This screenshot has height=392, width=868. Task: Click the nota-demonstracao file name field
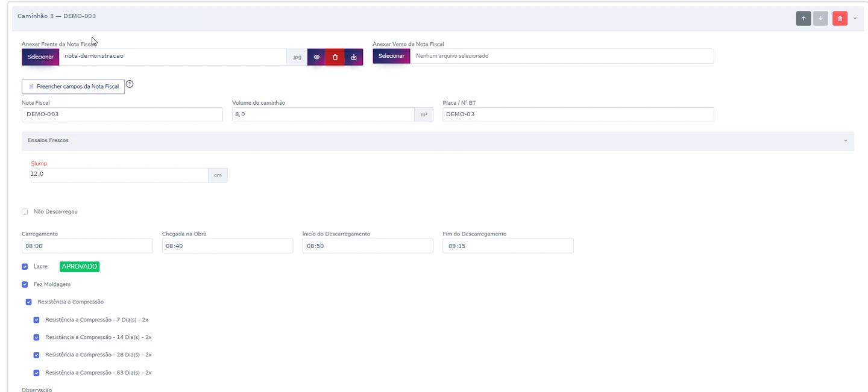(x=173, y=57)
